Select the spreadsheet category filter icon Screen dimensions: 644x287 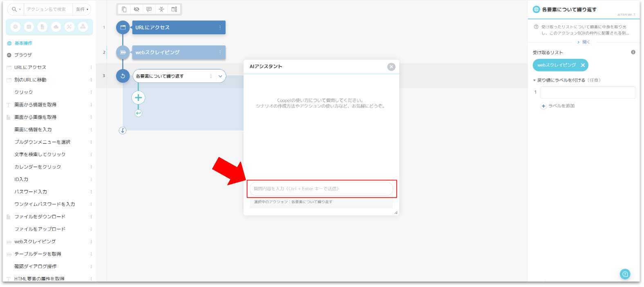click(x=29, y=27)
